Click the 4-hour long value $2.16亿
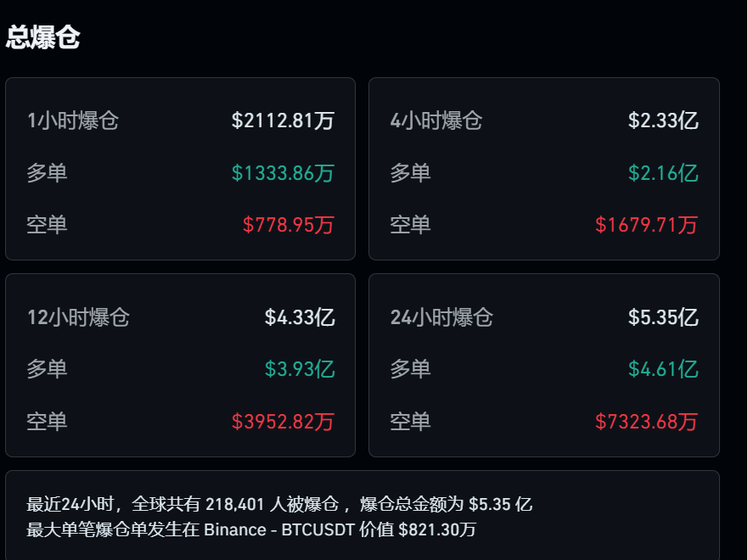 point(663,173)
